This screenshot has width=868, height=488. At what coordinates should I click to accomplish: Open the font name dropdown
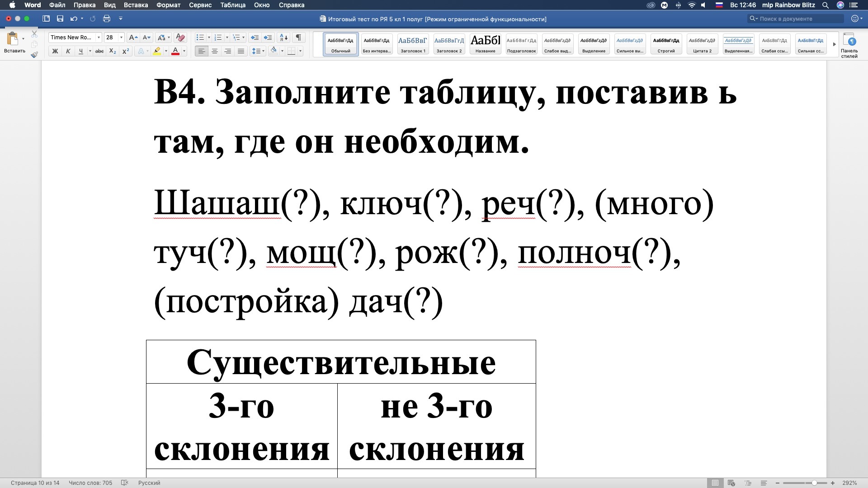(x=99, y=38)
